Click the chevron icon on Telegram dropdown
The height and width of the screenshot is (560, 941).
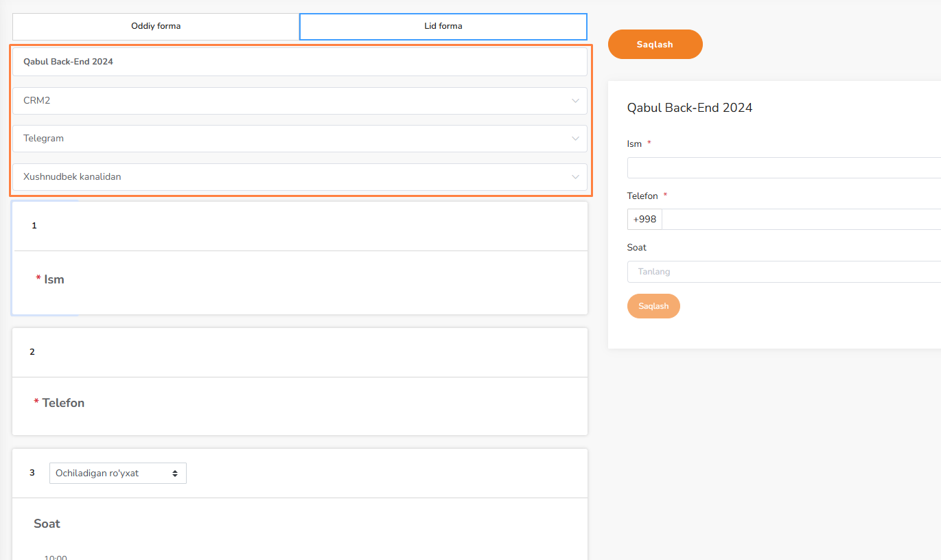click(575, 139)
